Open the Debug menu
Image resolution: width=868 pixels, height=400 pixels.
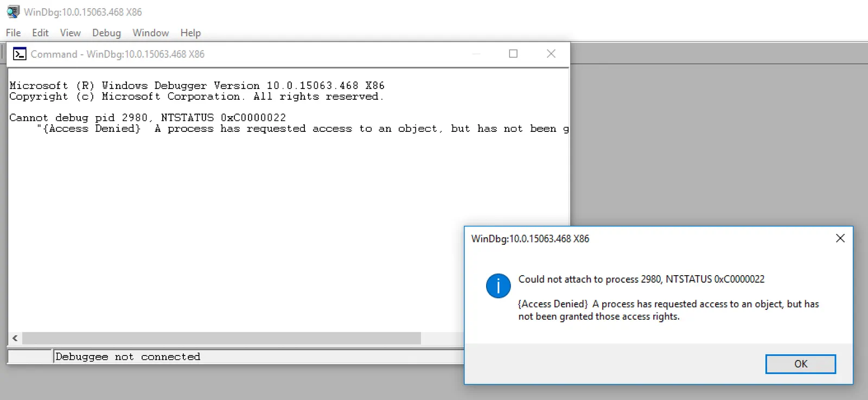[x=106, y=33]
